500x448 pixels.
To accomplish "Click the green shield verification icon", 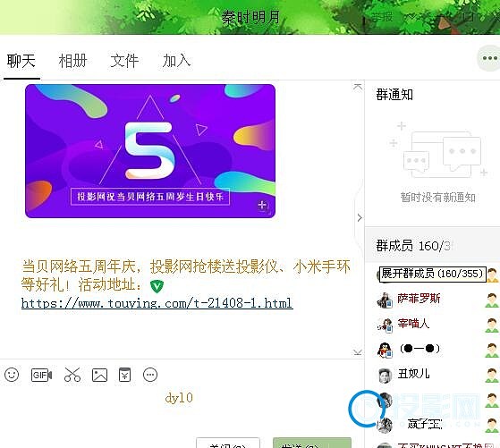I will 157,286.
